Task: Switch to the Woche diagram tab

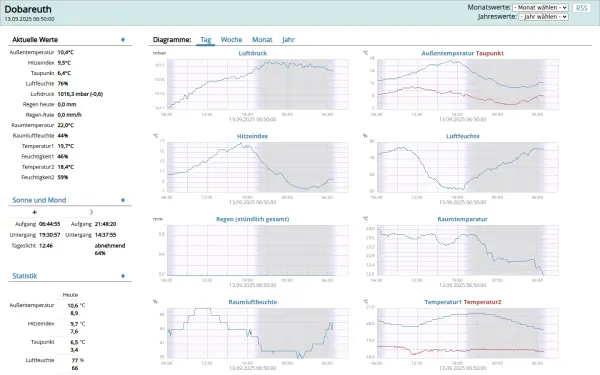Action: click(231, 39)
